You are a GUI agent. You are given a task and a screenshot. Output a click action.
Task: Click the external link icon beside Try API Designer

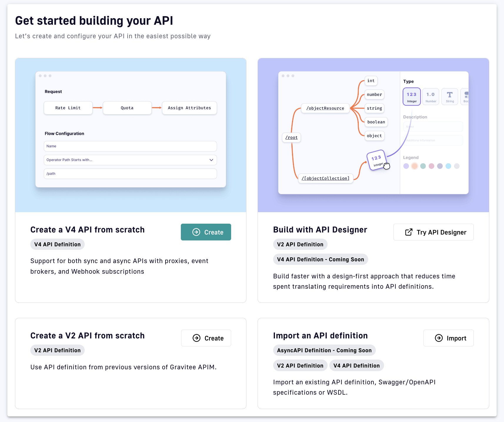coord(409,232)
